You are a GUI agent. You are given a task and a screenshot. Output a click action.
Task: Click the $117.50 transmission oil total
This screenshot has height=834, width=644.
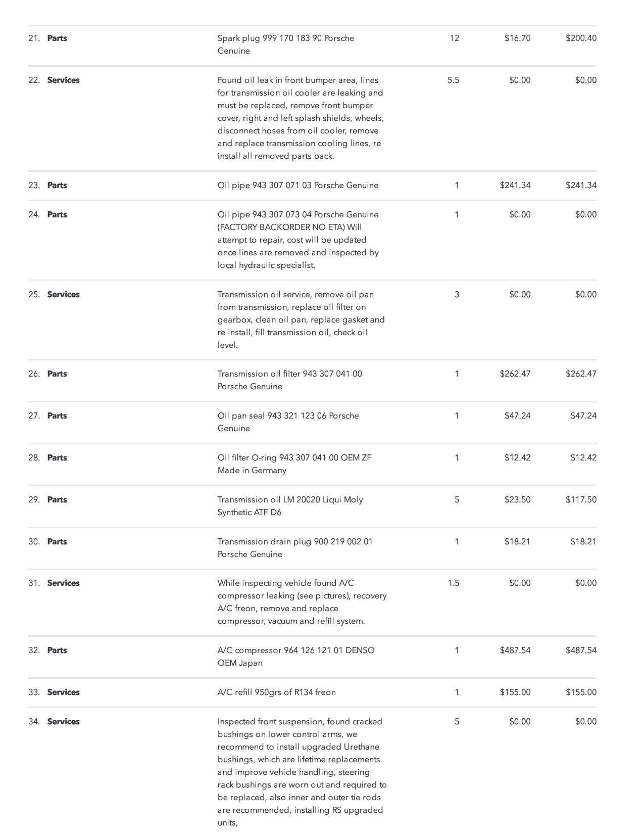click(x=581, y=500)
